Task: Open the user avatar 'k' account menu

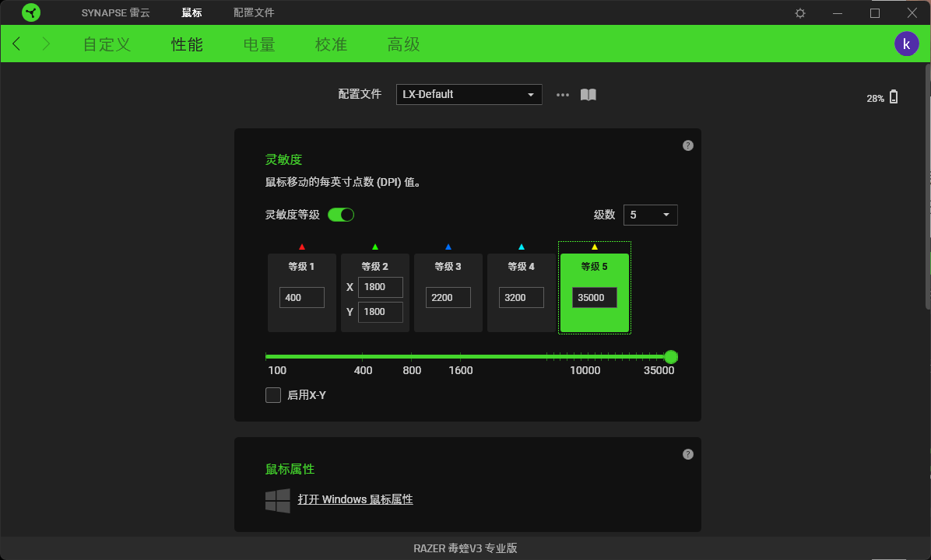Action: (x=906, y=44)
